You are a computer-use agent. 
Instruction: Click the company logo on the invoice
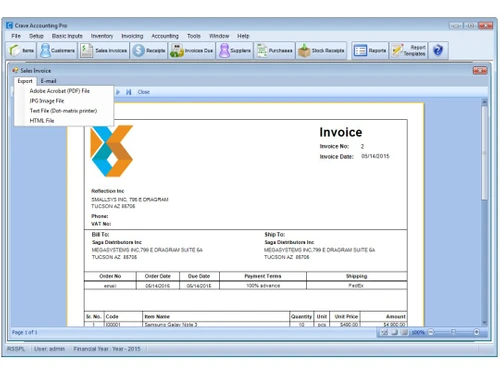[x=112, y=151]
